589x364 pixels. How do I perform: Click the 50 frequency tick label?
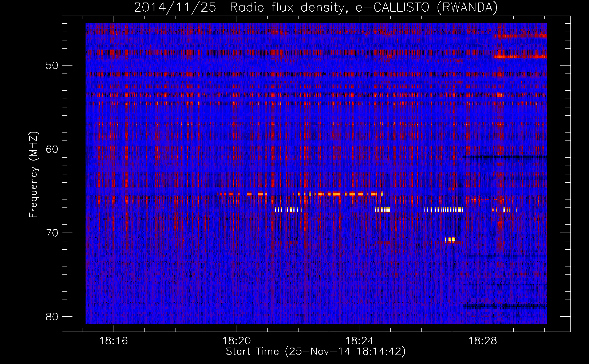52,66
